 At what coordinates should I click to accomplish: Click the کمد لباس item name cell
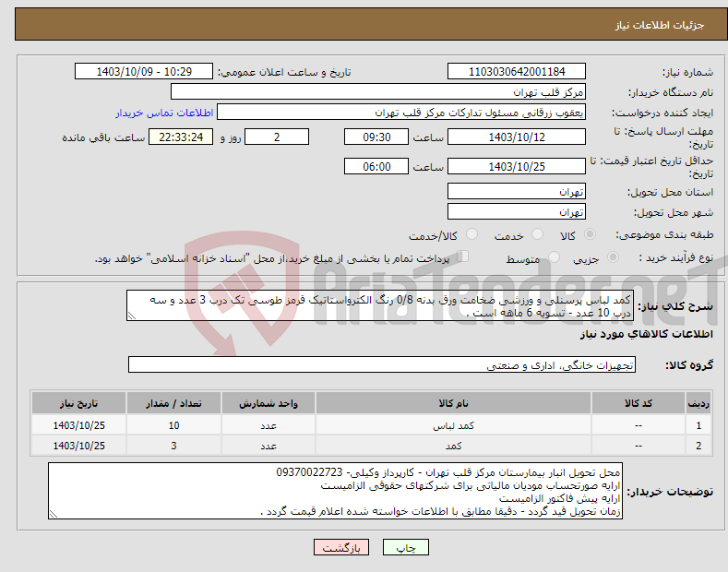tap(453, 425)
